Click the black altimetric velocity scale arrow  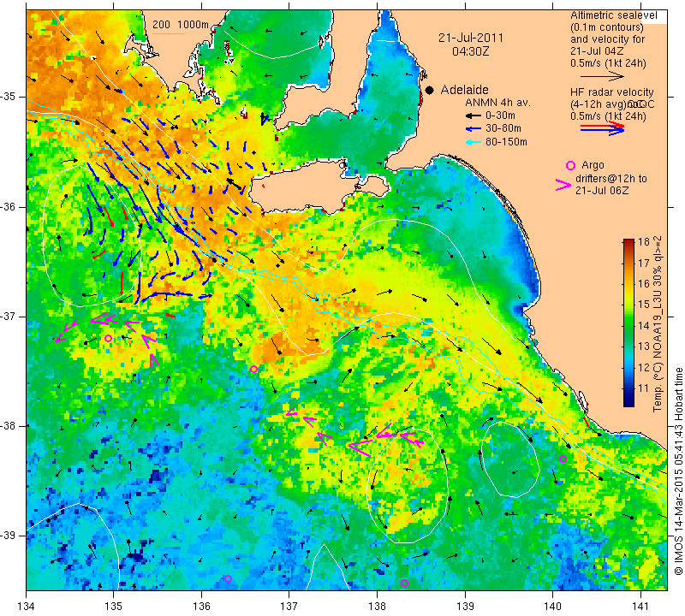coord(603,76)
